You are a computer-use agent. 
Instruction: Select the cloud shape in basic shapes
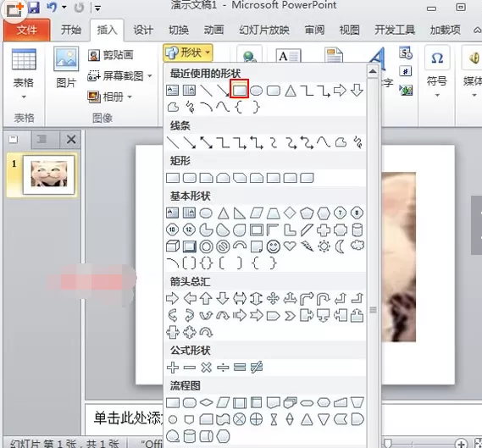(x=357, y=246)
